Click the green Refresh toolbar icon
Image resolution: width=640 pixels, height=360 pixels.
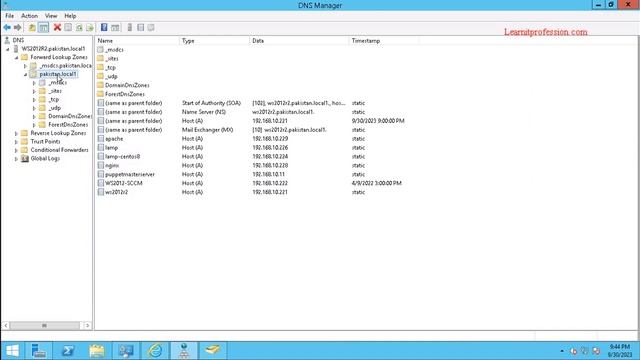click(79, 27)
